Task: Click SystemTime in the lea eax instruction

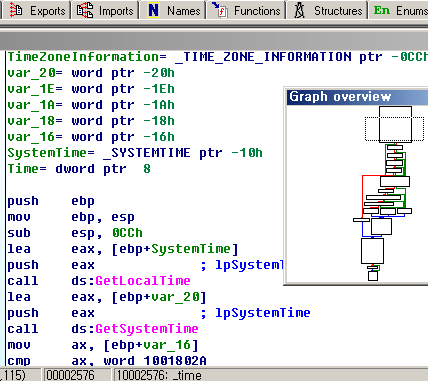Action: point(191,249)
